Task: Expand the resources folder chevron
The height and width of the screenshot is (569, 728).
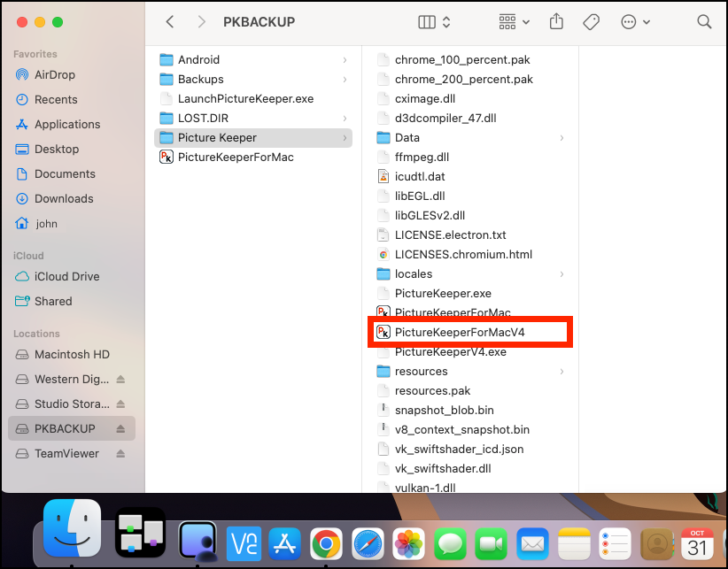Action: [561, 372]
